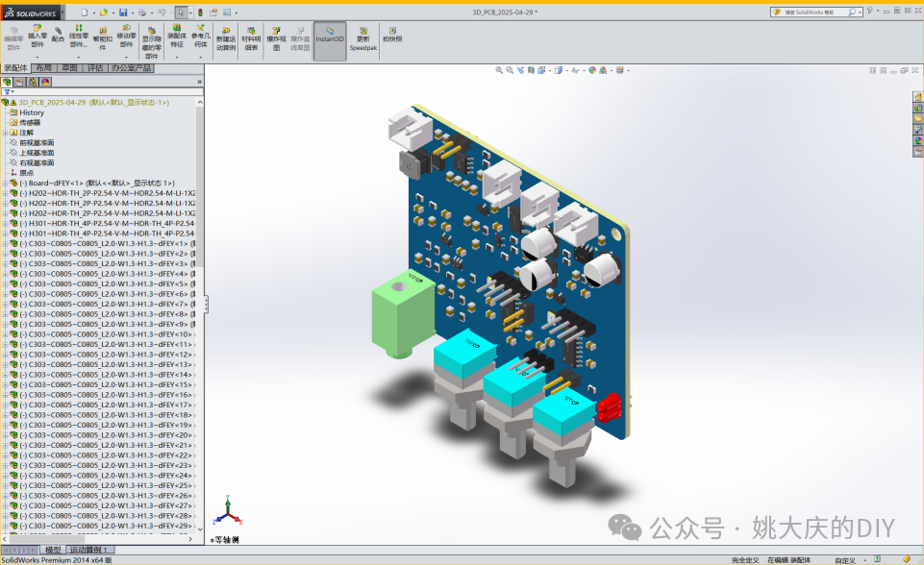Open the Options icon in quick toolbar
This screenshot has width=924, height=565.
click(227, 12)
